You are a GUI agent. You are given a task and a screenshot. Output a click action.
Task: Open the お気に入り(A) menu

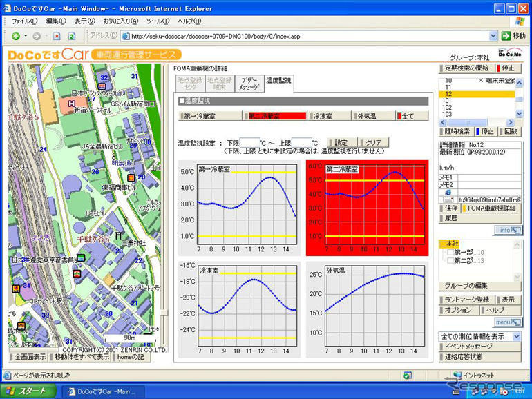(120, 21)
